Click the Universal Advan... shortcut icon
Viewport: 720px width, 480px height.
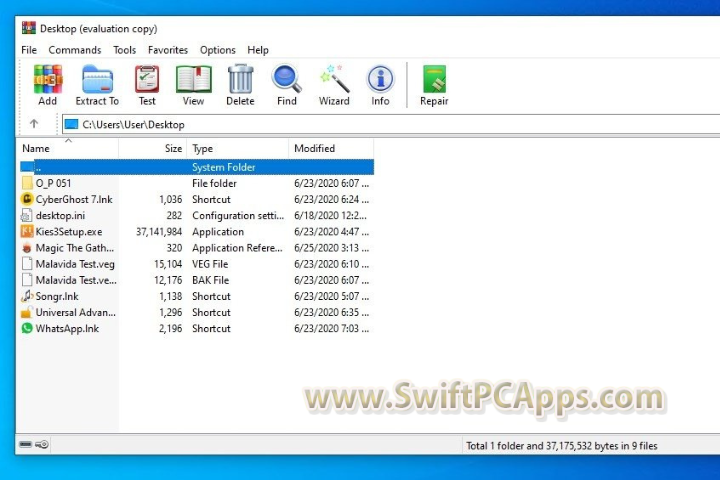pos(27,312)
